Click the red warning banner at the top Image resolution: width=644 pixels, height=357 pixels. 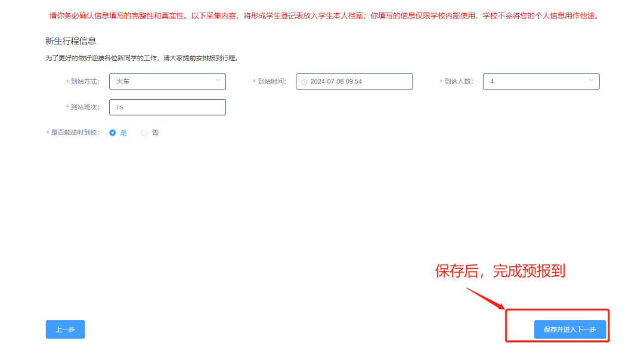[x=322, y=17]
